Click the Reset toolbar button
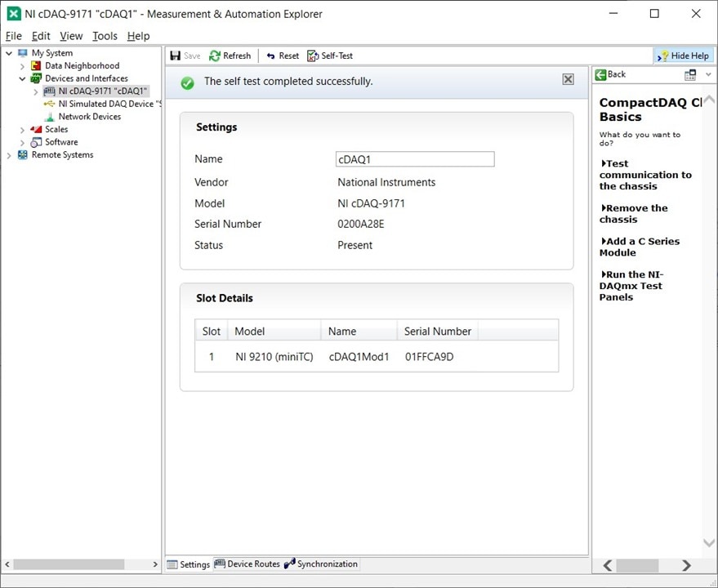Image resolution: width=718 pixels, height=588 pixels. click(283, 56)
